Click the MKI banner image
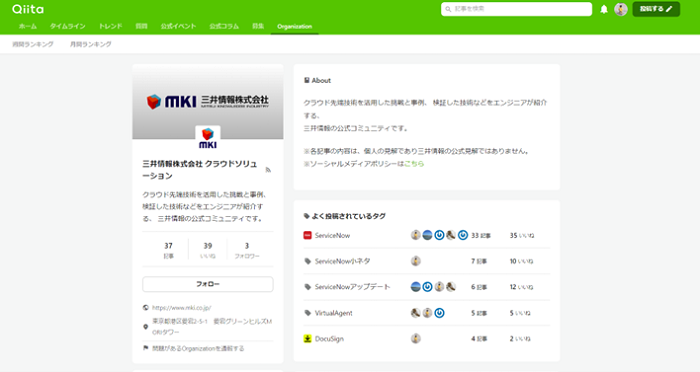This screenshot has width=700, height=372. tap(208, 101)
